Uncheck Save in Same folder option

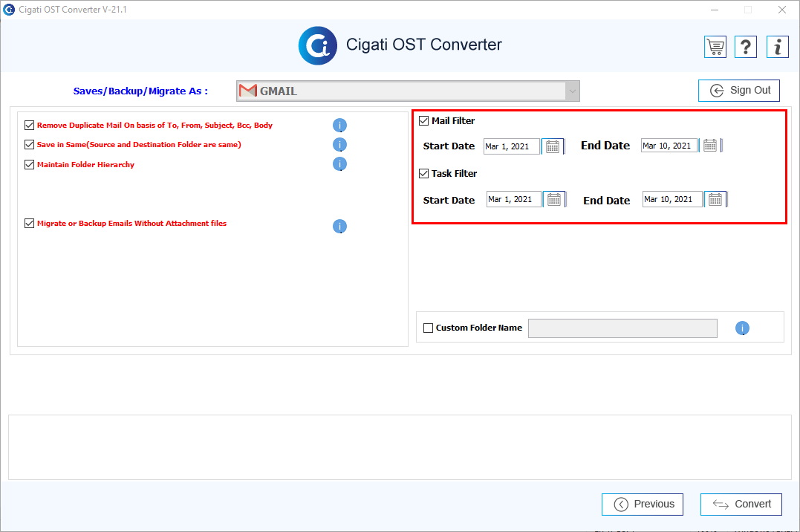click(29, 144)
